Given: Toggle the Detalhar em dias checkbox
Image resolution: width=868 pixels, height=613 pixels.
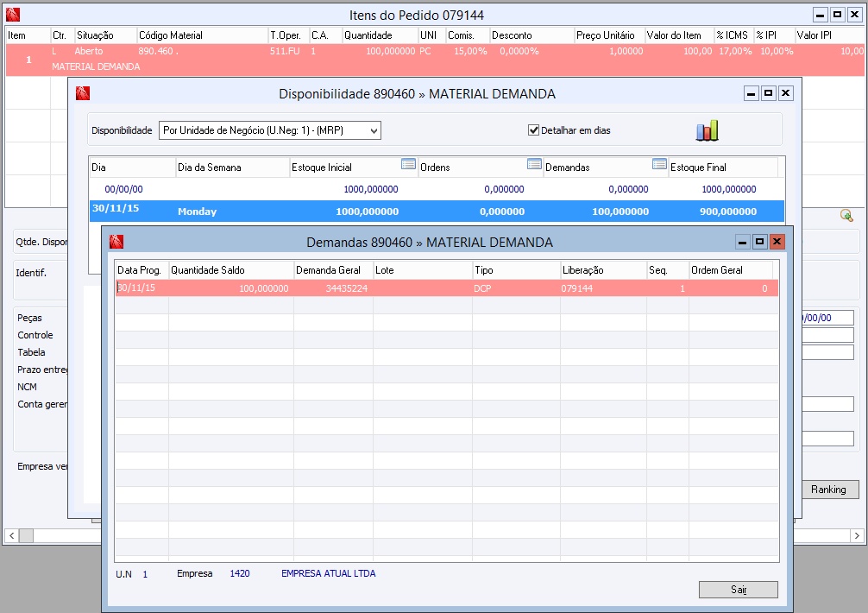Looking at the screenshot, I should pos(533,130).
